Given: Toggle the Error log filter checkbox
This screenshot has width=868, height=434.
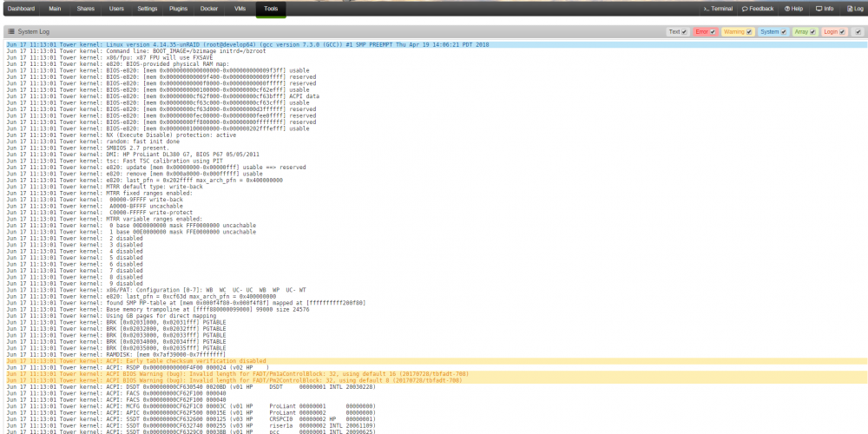Looking at the screenshot, I should 713,32.
